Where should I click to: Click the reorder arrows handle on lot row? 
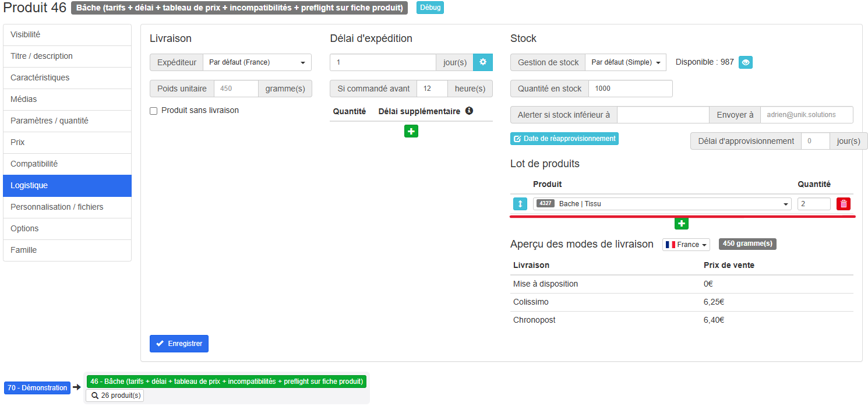520,204
